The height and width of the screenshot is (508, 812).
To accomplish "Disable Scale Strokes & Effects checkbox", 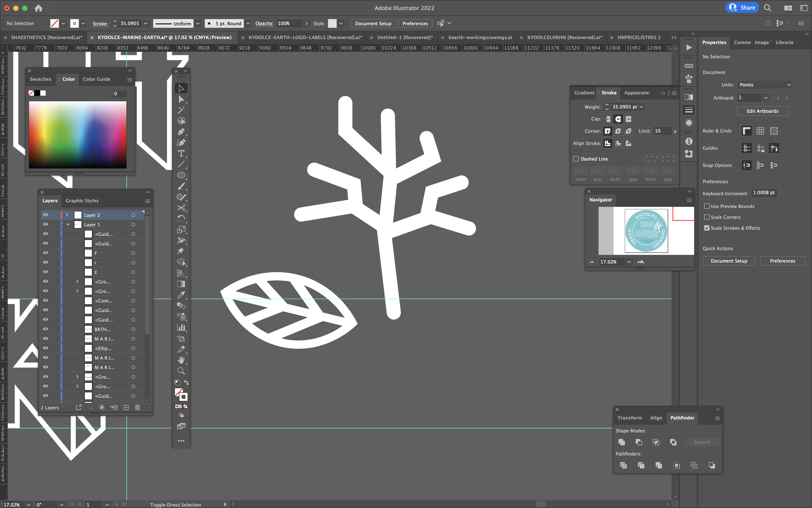I will (707, 228).
